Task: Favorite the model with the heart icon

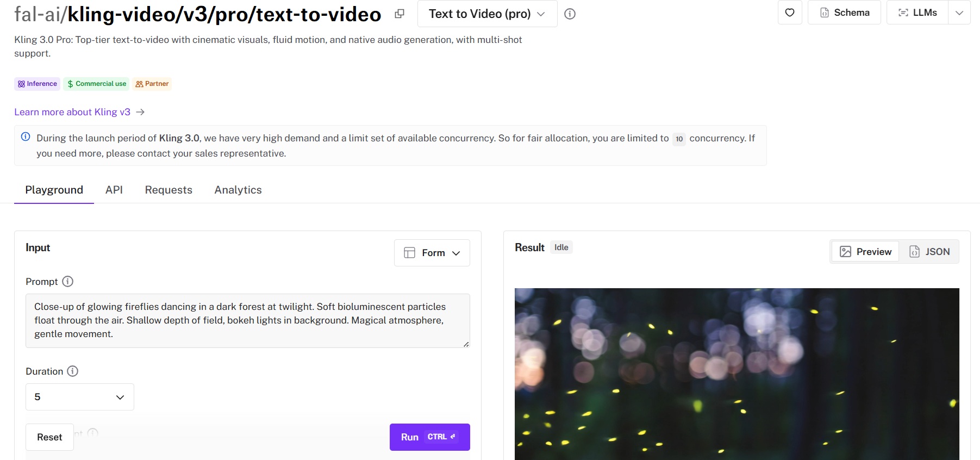Action: [x=790, y=13]
